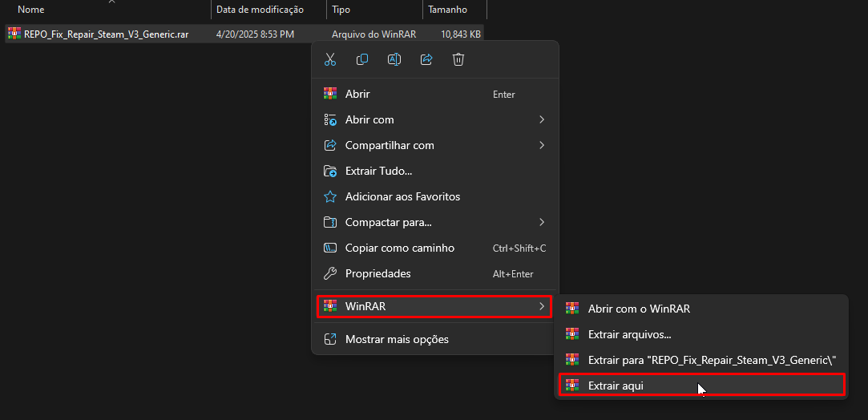This screenshot has width=868, height=420.
Task: Expand arrow next to WinRAR entry
Action: [x=542, y=306]
